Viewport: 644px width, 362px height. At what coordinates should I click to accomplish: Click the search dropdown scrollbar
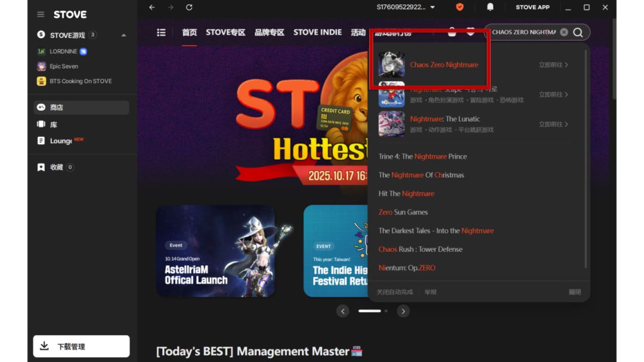click(x=586, y=159)
